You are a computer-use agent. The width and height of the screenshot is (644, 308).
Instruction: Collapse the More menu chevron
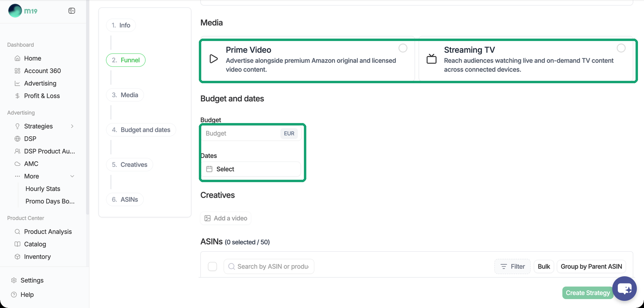tap(72, 176)
